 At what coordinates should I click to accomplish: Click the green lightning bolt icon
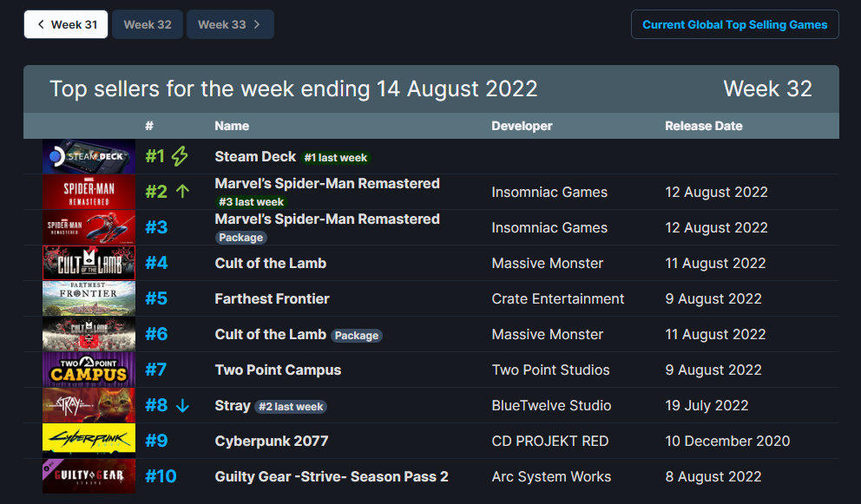point(180,157)
